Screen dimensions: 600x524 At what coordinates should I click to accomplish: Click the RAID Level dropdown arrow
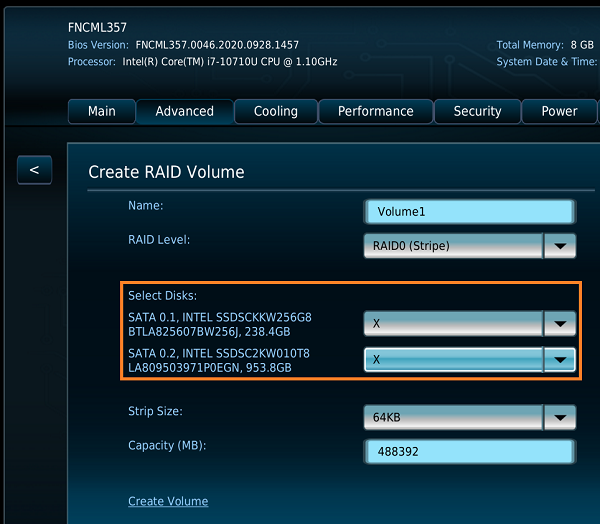point(560,245)
